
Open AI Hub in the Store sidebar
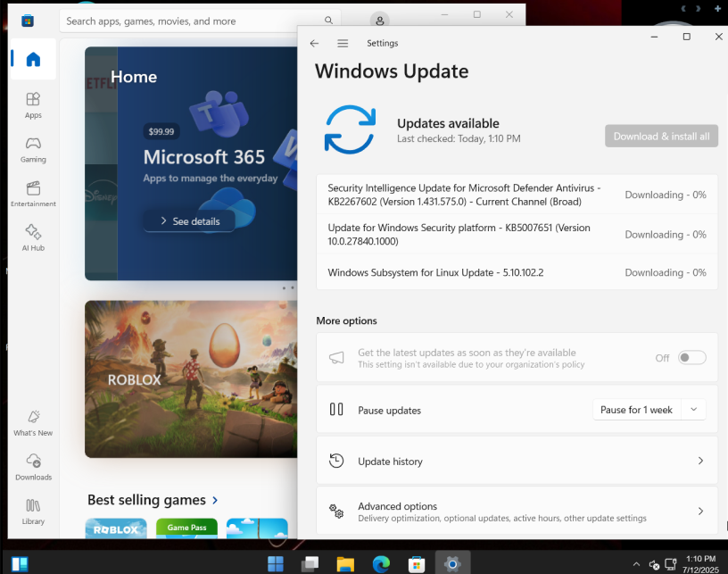tap(33, 237)
